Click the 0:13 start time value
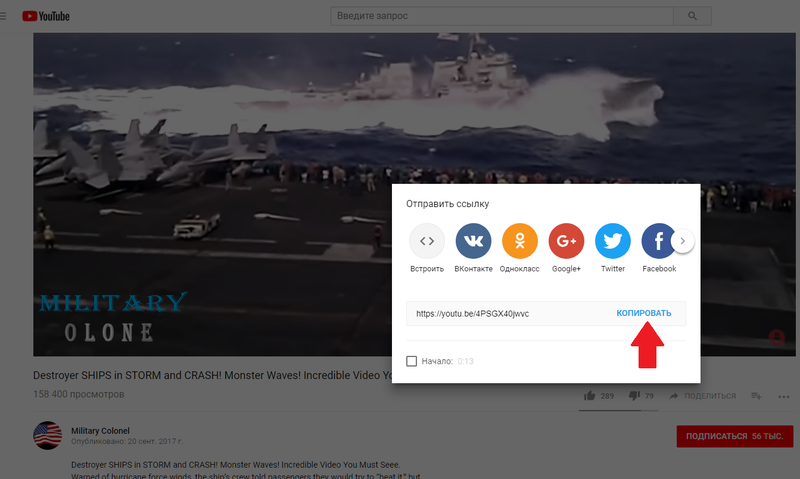The height and width of the screenshot is (479, 800). 465,361
